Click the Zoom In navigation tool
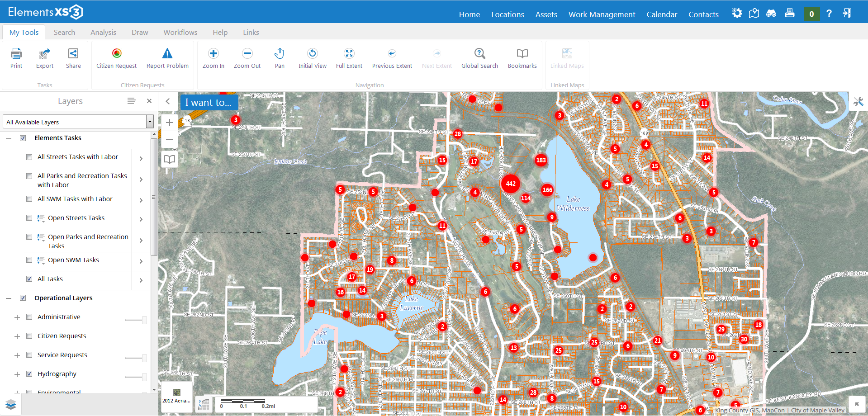 click(213, 58)
